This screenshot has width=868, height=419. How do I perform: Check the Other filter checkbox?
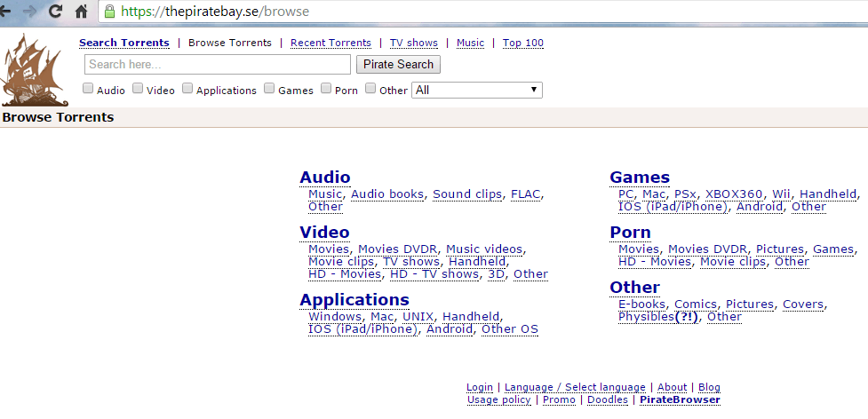[370, 88]
